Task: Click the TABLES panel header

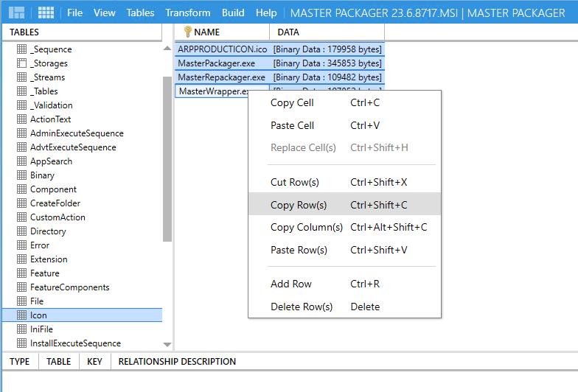Action: 82,32
